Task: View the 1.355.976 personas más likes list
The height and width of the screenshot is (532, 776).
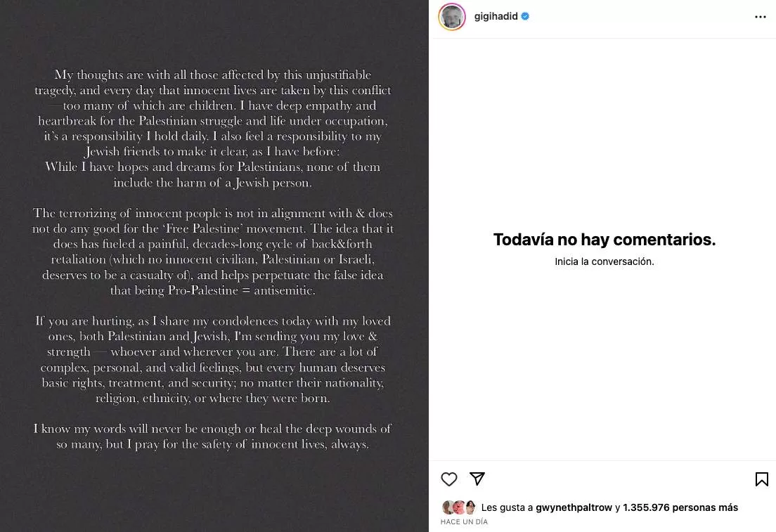Action: pyautogui.click(x=680, y=507)
